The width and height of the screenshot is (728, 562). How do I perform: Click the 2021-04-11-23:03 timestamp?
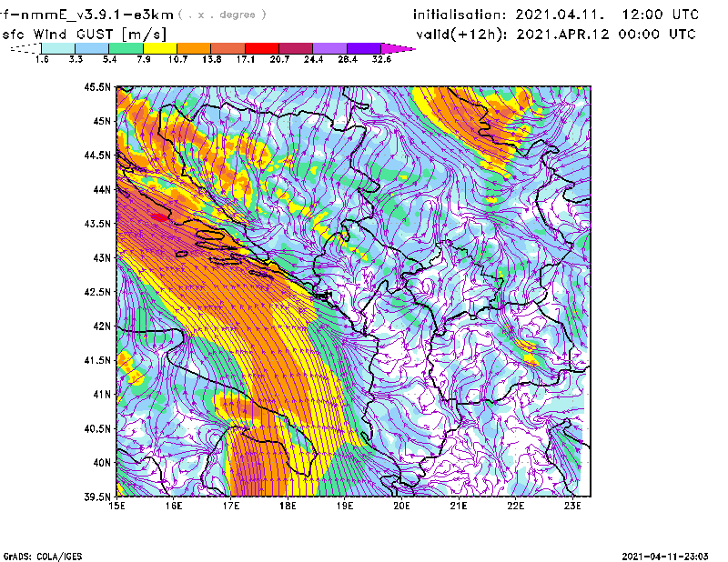665,557
